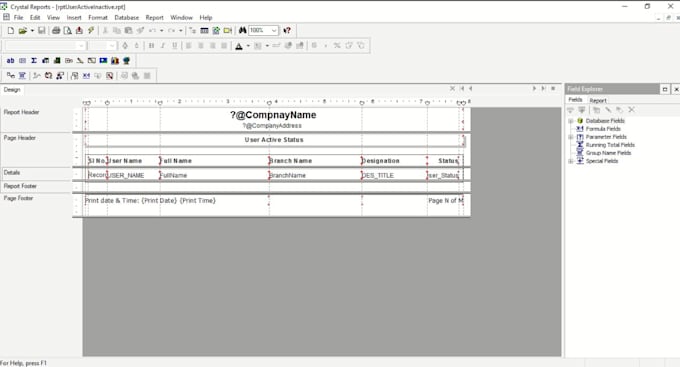Image resolution: width=680 pixels, height=367 pixels.
Task: Click the Find binoculars icon
Action: (x=242, y=30)
